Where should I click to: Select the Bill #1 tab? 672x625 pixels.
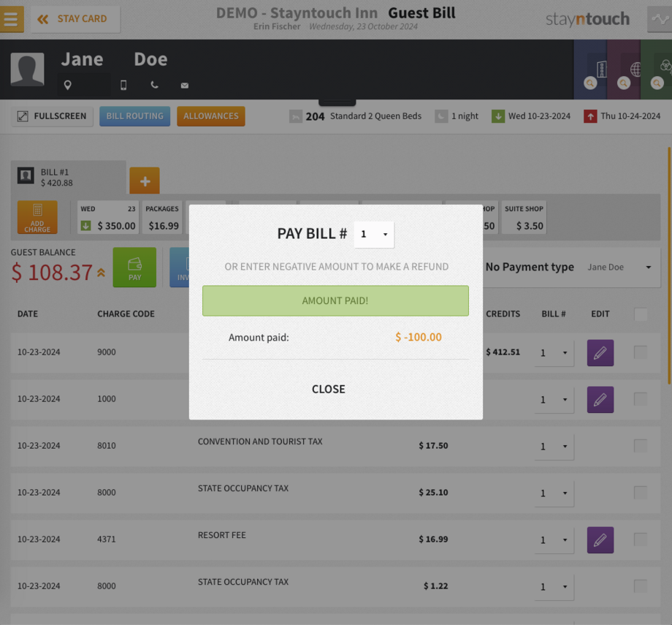(x=69, y=177)
